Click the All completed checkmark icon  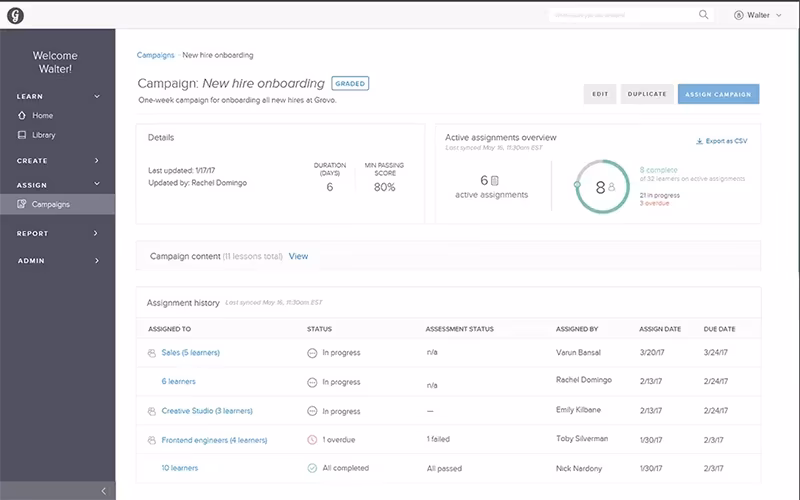coord(312,468)
